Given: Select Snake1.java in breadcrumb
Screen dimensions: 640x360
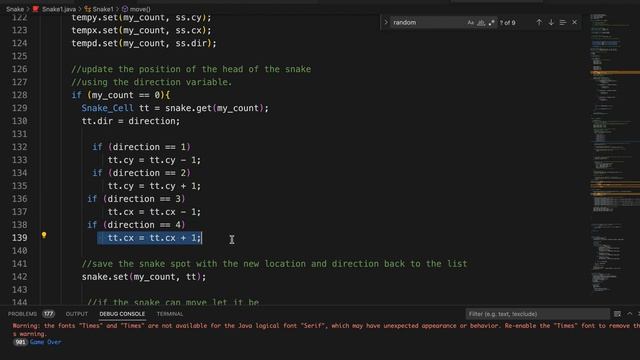Looking at the screenshot, I should (59, 9).
